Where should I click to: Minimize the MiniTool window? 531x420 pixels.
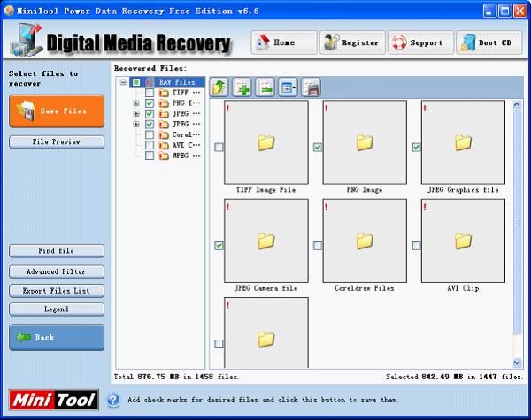tap(489, 11)
